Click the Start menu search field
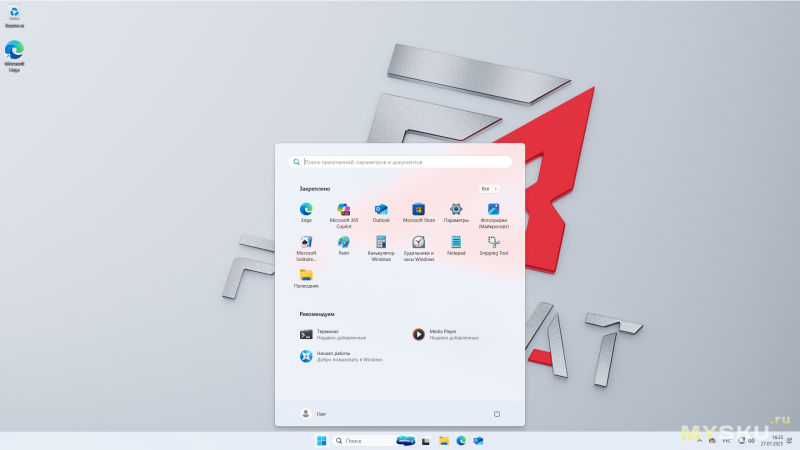The image size is (800, 450). click(x=399, y=162)
